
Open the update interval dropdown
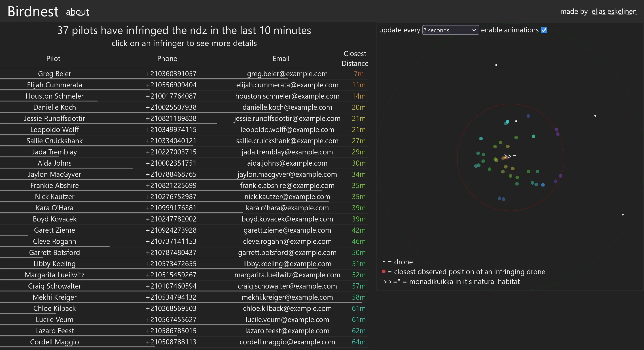coord(450,30)
